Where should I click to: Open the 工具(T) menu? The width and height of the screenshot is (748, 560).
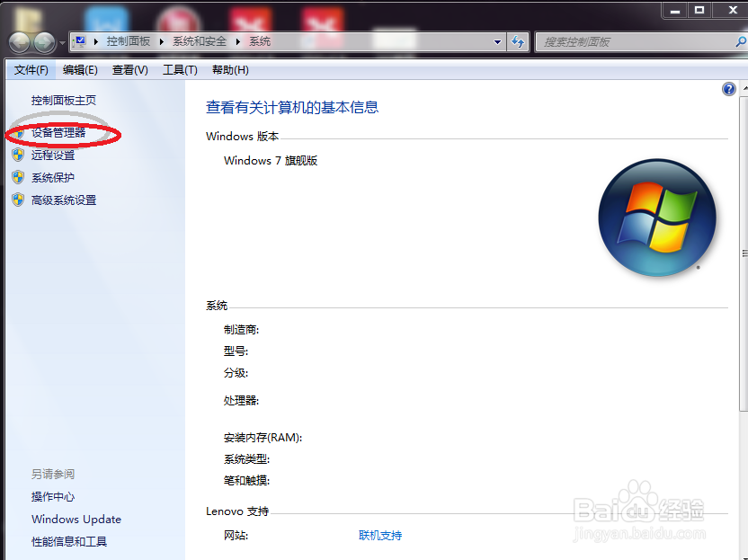180,70
